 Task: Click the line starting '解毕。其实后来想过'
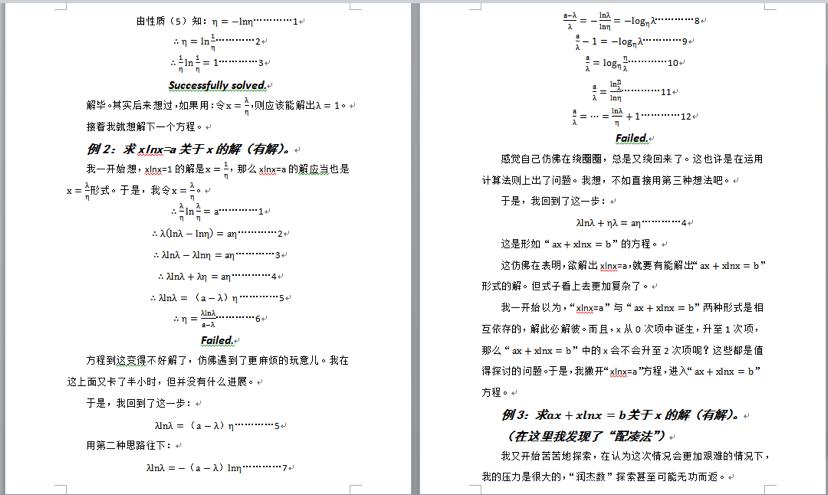217,105
